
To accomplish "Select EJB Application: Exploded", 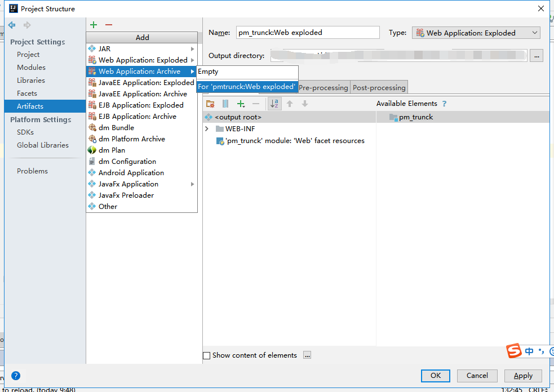I will pyautogui.click(x=141, y=105).
